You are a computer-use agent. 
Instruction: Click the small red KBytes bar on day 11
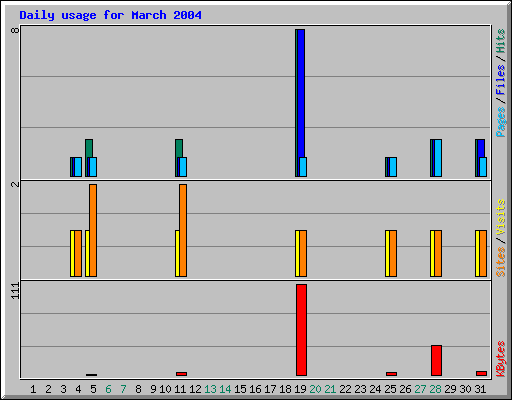(x=181, y=374)
